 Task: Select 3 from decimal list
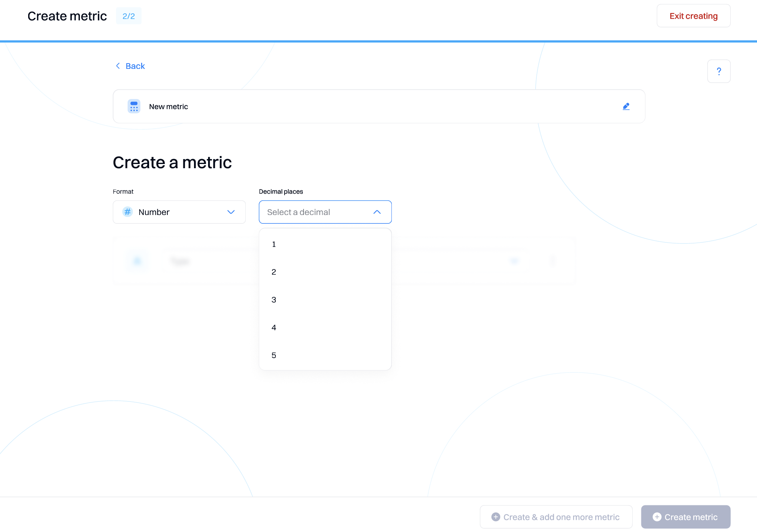pyautogui.click(x=274, y=300)
